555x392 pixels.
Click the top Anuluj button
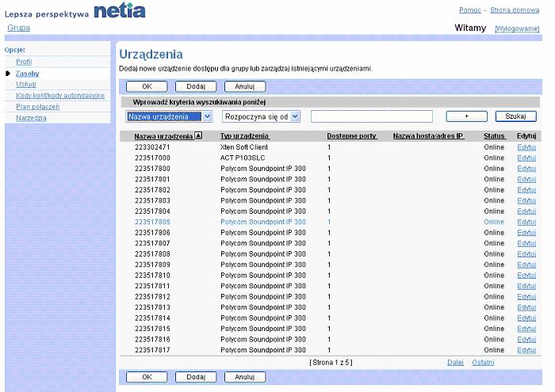click(x=245, y=86)
